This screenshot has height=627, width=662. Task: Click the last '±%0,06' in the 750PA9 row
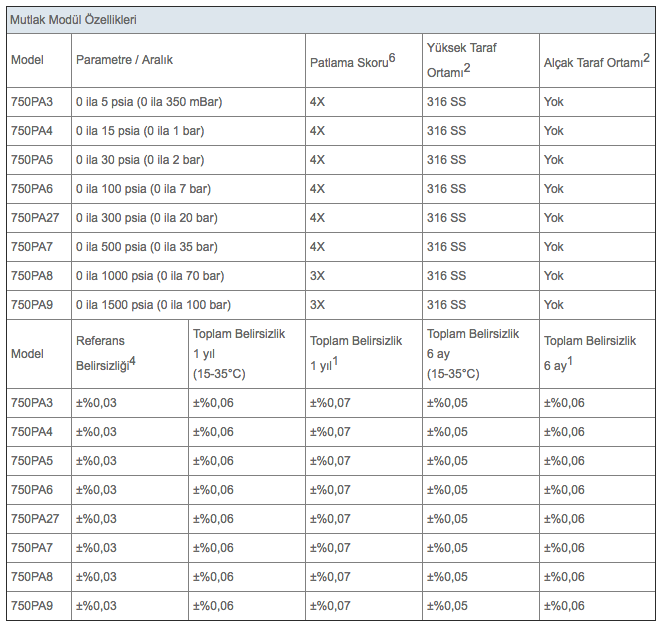tap(564, 606)
